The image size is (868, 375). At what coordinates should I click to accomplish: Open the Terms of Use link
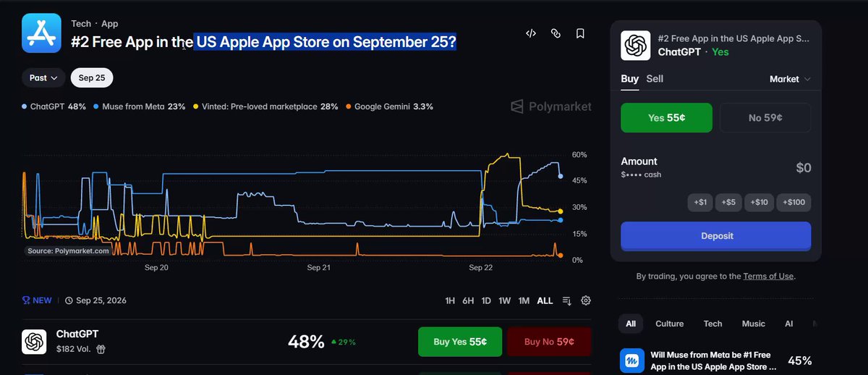tap(769, 276)
